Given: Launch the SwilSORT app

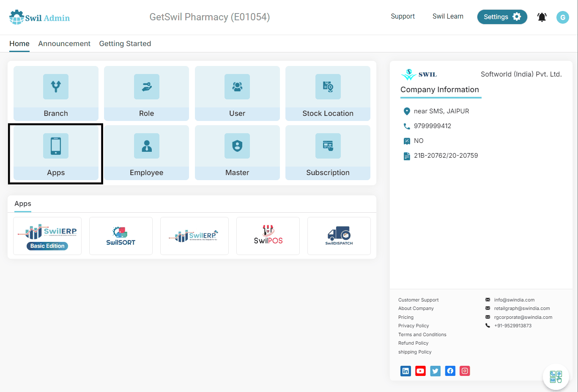Looking at the screenshot, I should [x=121, y=236].
